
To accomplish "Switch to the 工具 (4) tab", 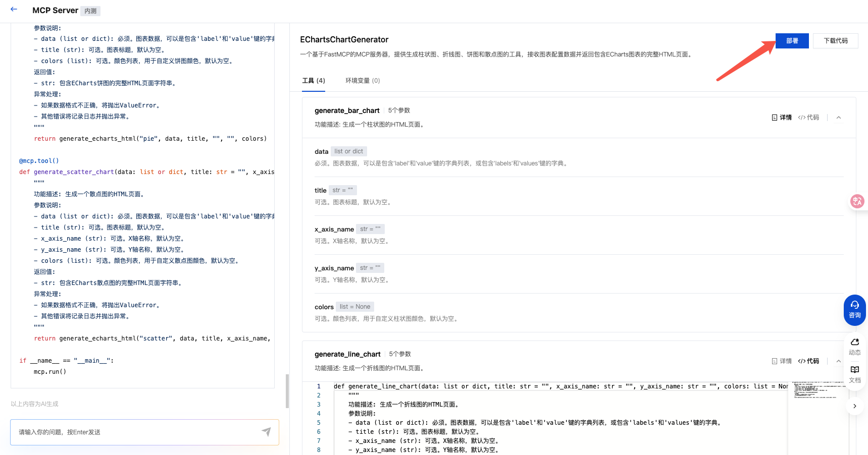I will point(314,81).
